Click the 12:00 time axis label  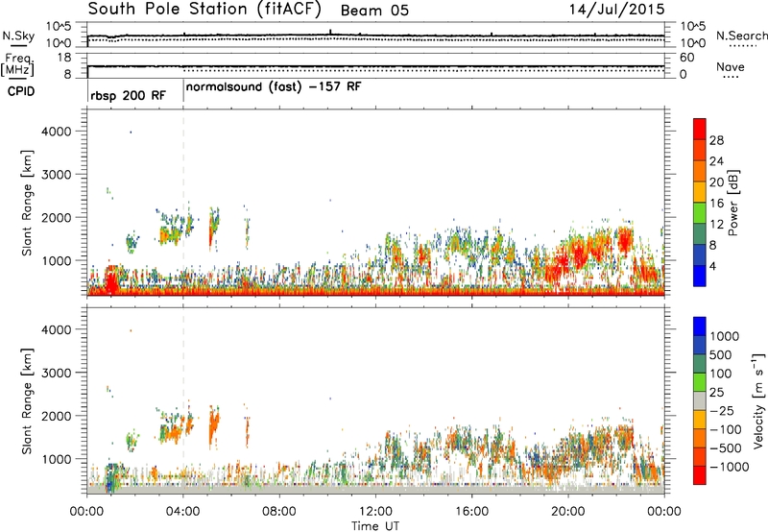click(x=376, y=512)
